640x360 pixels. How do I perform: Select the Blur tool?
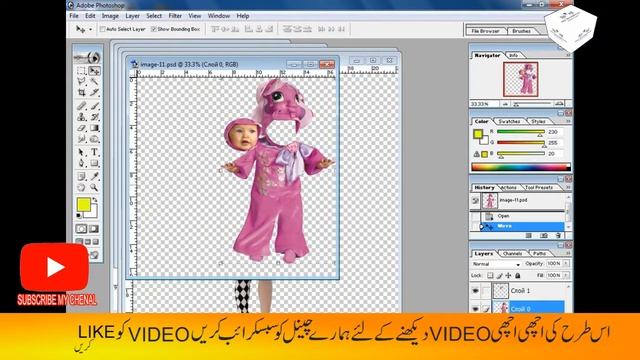tap(82, 139)
